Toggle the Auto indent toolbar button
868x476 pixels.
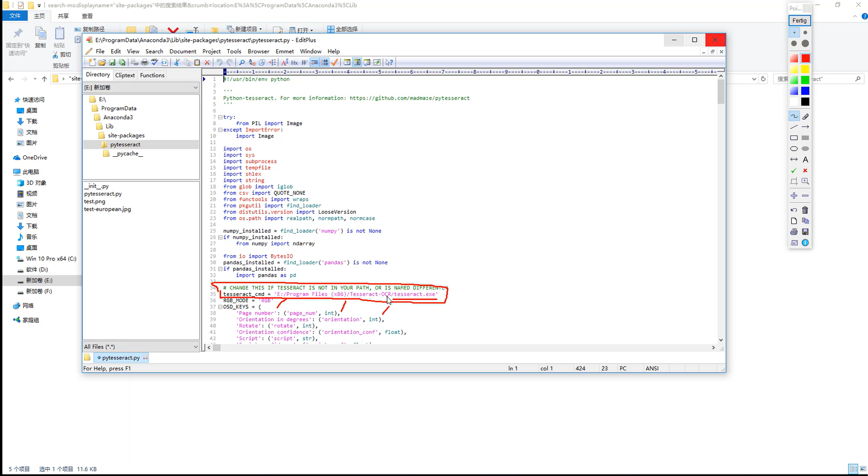[314, 63]
